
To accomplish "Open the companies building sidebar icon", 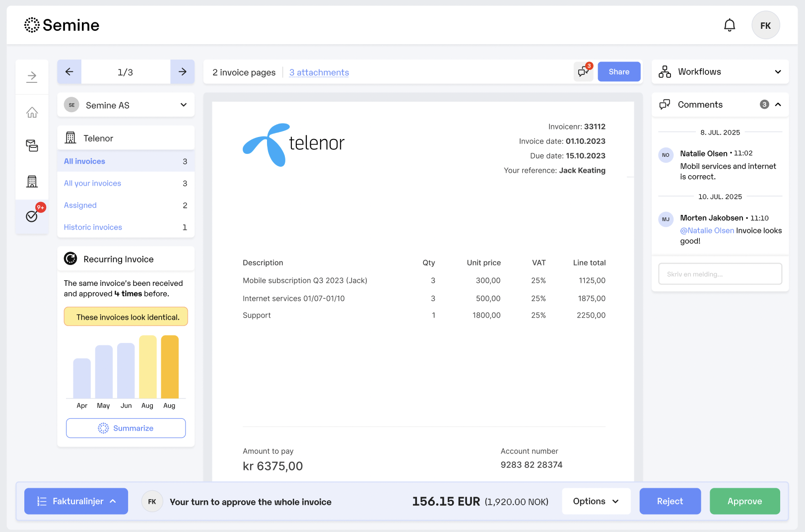I will tap(32, 182).
